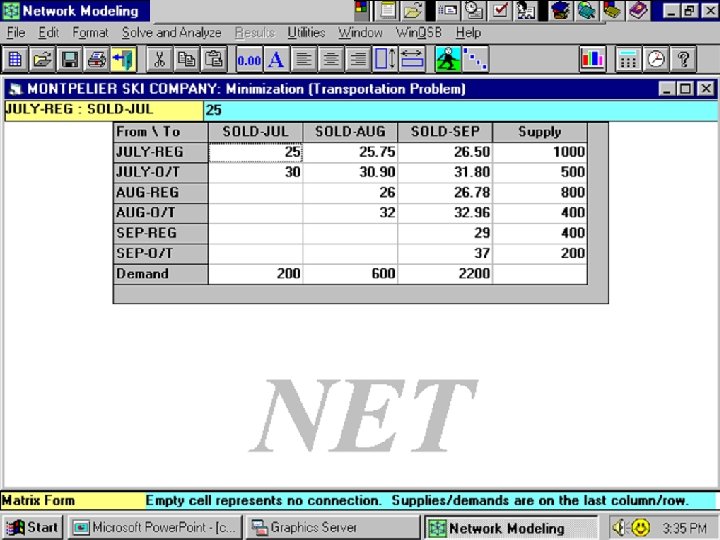Click the AUG-REG row header
Viewport: 720px width, 540px height.
[x=161, y=192]
